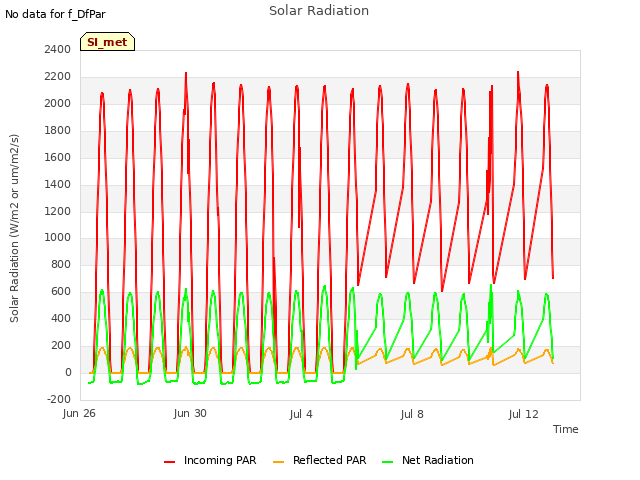This screenshot has width=640, height=480.
Task: Click the Incoming PAR peak above 2200 near Jun 30
Action: coord(186,73)
